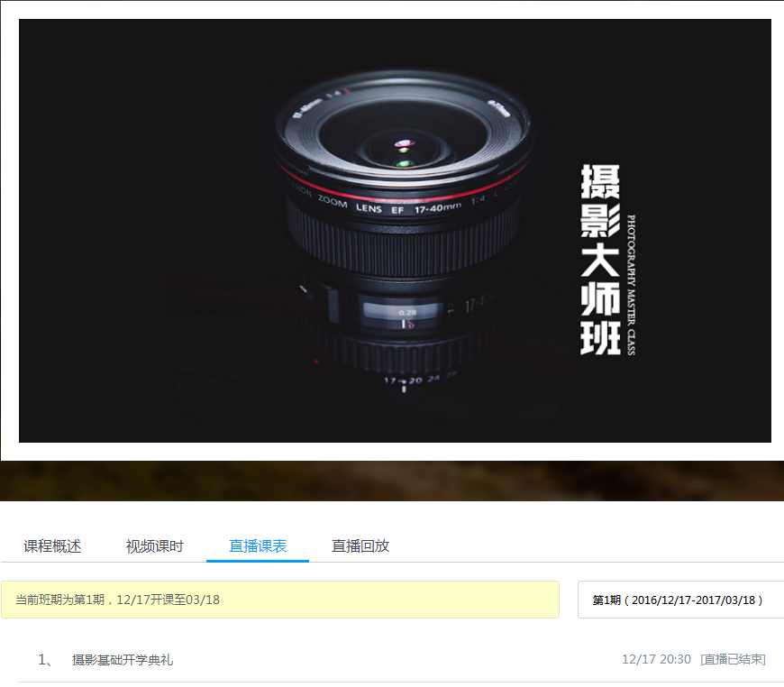
Task: Click the blurred brown strip below banner
Action: (x=392, y=481)
